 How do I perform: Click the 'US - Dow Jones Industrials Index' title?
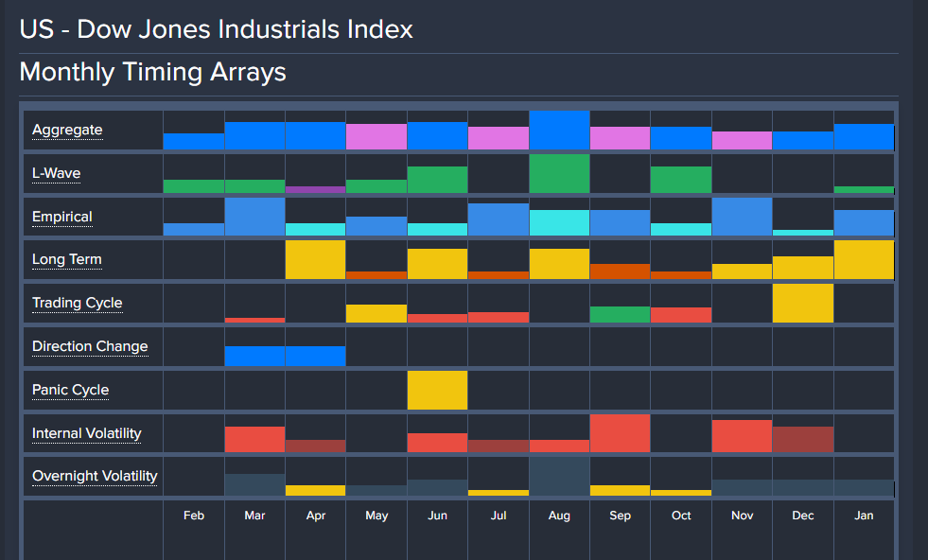tap(216, 29)
